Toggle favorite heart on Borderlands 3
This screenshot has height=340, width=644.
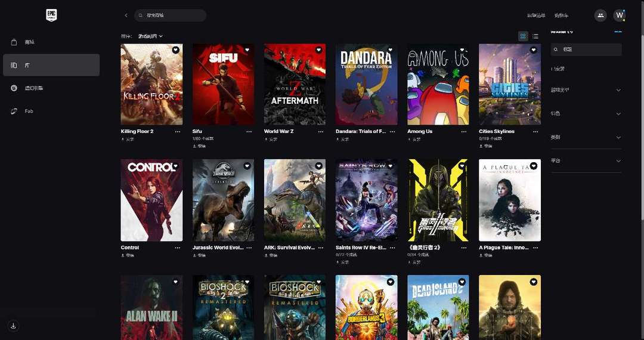coord(391,282)
